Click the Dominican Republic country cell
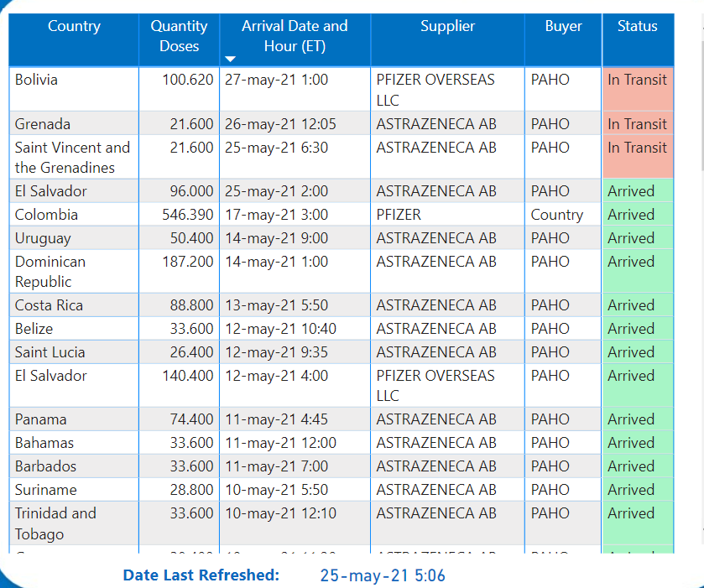Screen dimensions: 704x588 (50, 271)
